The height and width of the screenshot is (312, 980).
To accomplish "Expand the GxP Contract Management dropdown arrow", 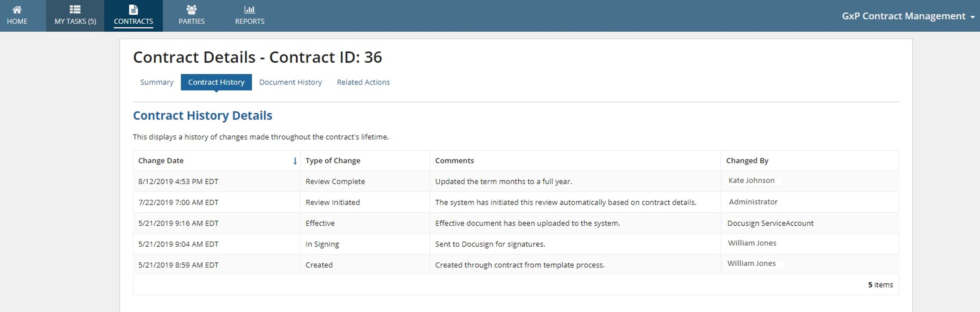I will tap(973, 17).
